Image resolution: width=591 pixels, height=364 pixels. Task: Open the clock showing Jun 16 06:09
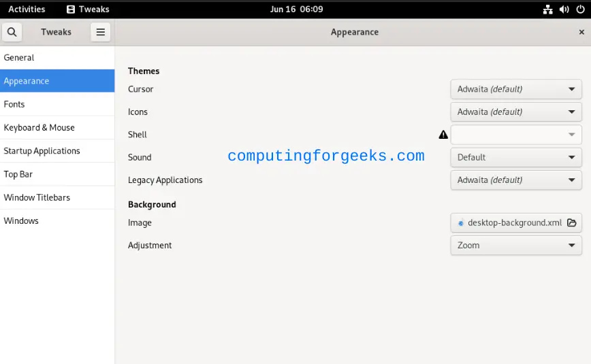click(x=297, y=10)
